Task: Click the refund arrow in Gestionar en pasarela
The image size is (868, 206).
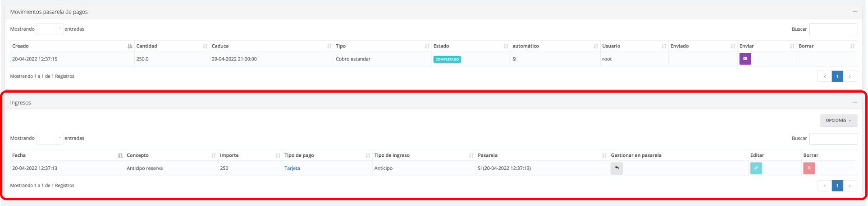Action: pyautogui.click(x=617, y=168)
